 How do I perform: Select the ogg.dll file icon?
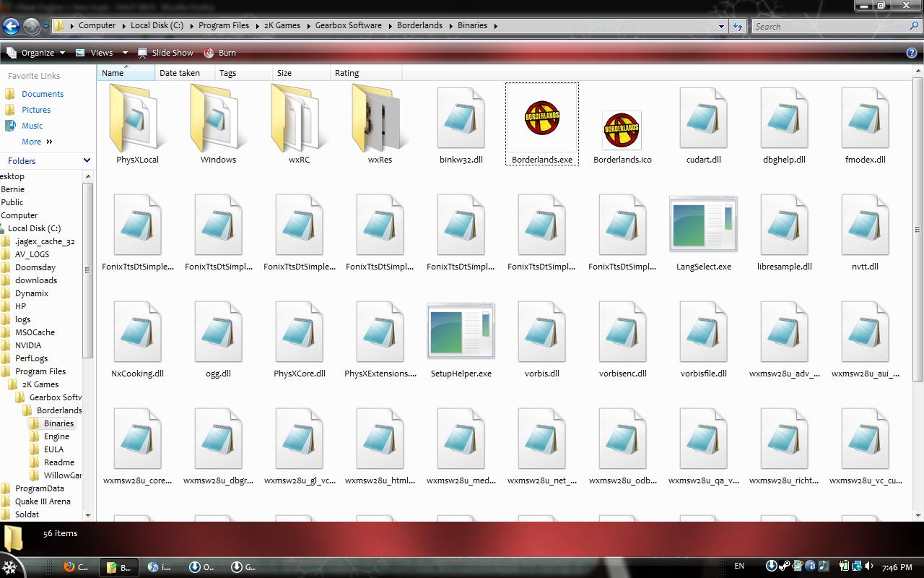[218, 332]
